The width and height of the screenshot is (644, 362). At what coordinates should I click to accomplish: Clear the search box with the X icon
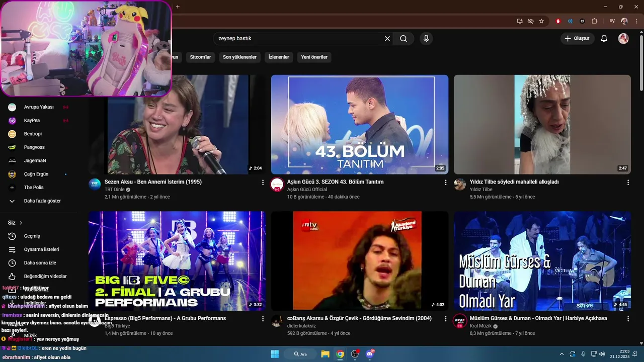click(387, 39)
